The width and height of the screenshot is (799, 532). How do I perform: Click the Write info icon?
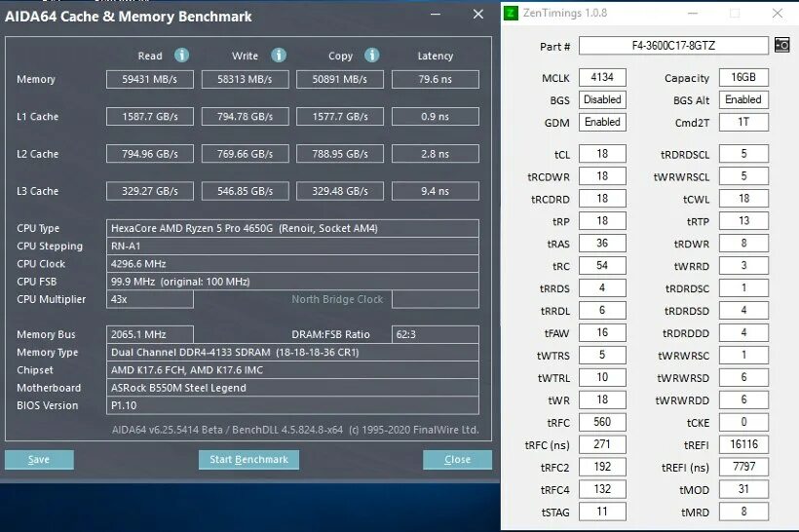[x=279, y=55]
